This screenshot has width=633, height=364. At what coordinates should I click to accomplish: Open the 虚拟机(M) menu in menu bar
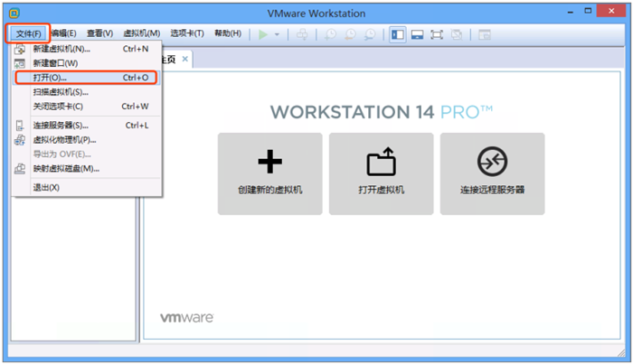(141, 33)
